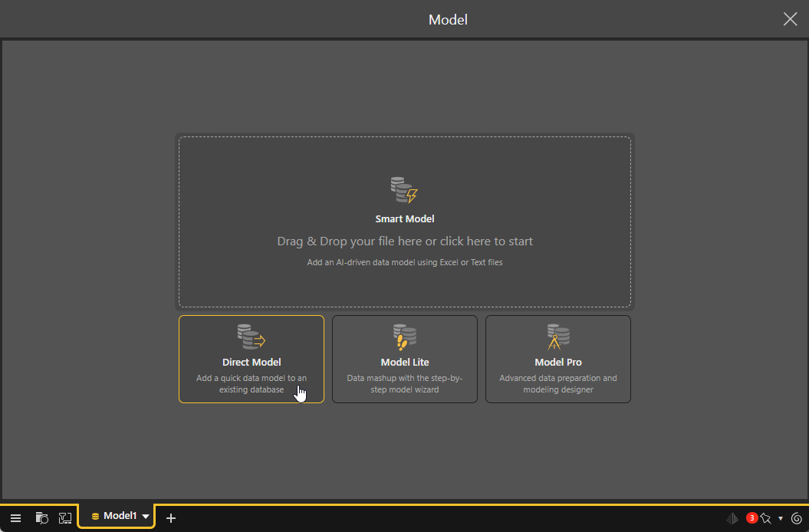Click the Direct Model database arrow icon

251,337
